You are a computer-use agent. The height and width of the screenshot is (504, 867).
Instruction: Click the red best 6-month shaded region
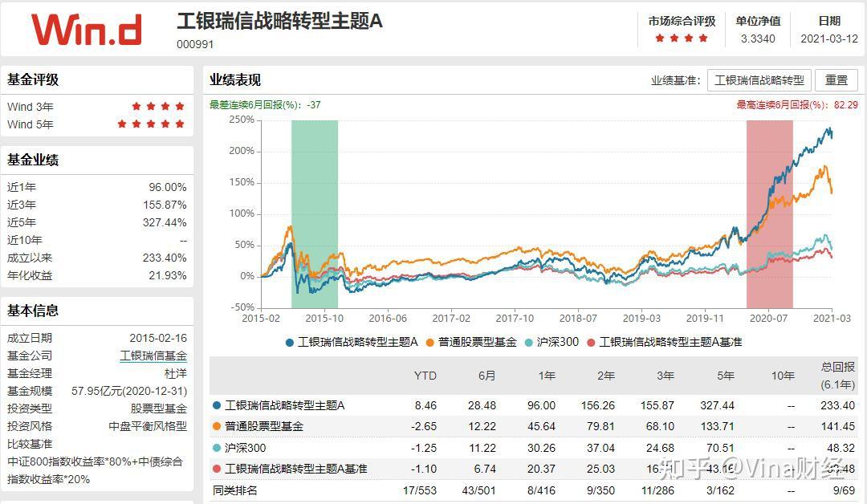pos(770,213)
